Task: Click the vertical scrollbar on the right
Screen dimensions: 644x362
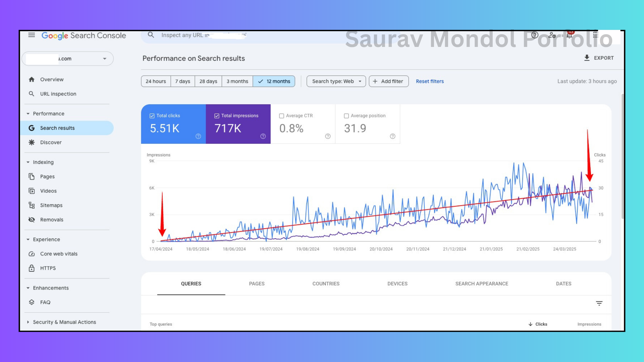Action: pyautogui.click(x=623, y=156)
